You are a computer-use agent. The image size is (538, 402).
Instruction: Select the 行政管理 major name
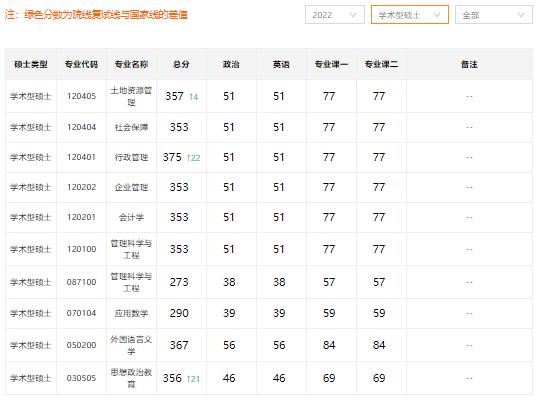coord(131,157)
